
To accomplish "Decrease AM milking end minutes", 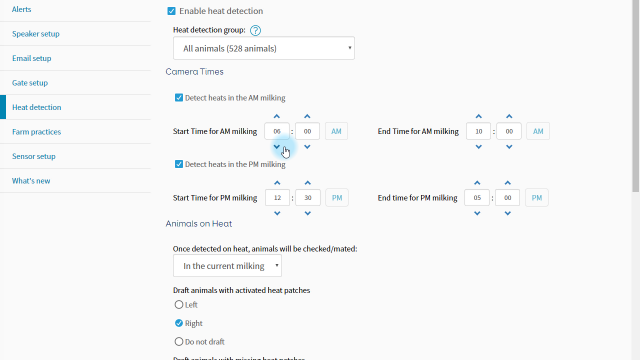I will point(509,147).
